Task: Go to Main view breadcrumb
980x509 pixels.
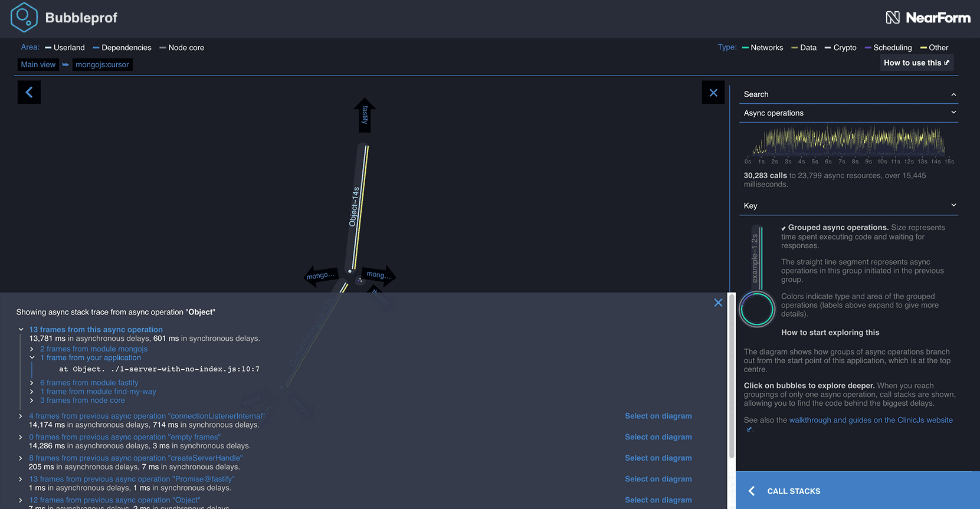Action: click(38, 64)
